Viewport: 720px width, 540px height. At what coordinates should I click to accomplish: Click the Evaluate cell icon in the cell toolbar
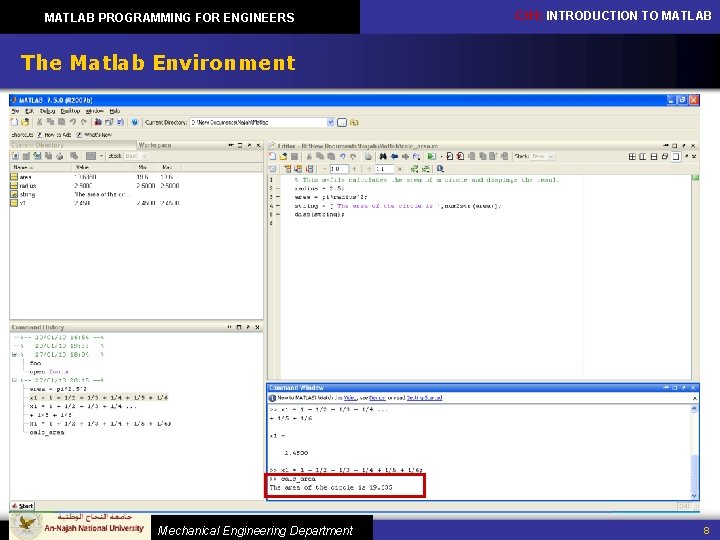click(x=287, y=169)
